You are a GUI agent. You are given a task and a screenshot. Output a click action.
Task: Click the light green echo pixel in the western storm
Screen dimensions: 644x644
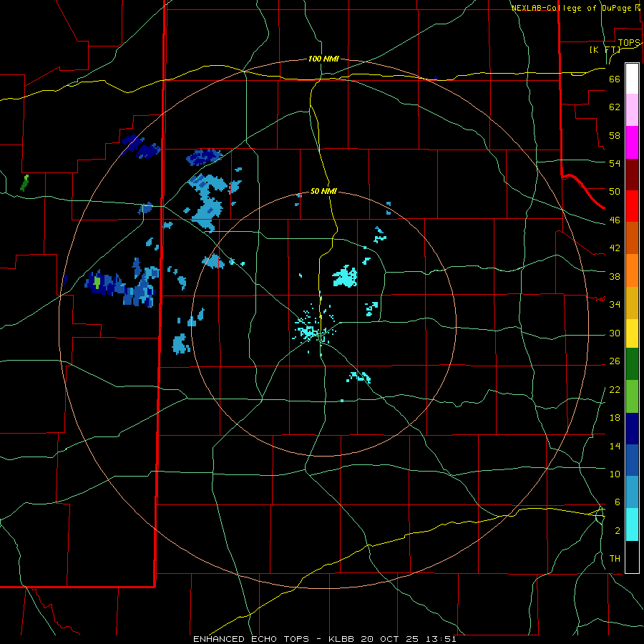[x=97, y=282]
